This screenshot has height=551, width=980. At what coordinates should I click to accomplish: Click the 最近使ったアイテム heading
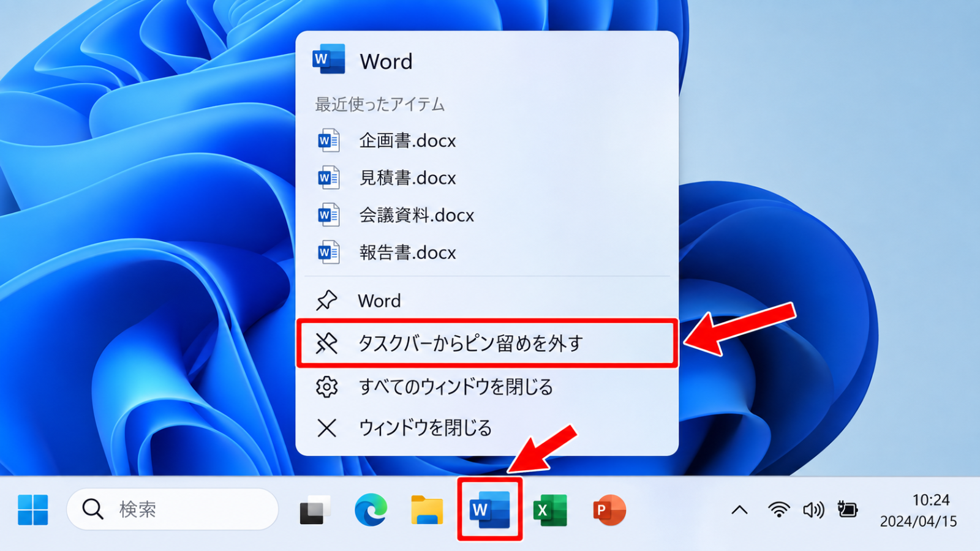pyautogui.click(x=380, y=105)
